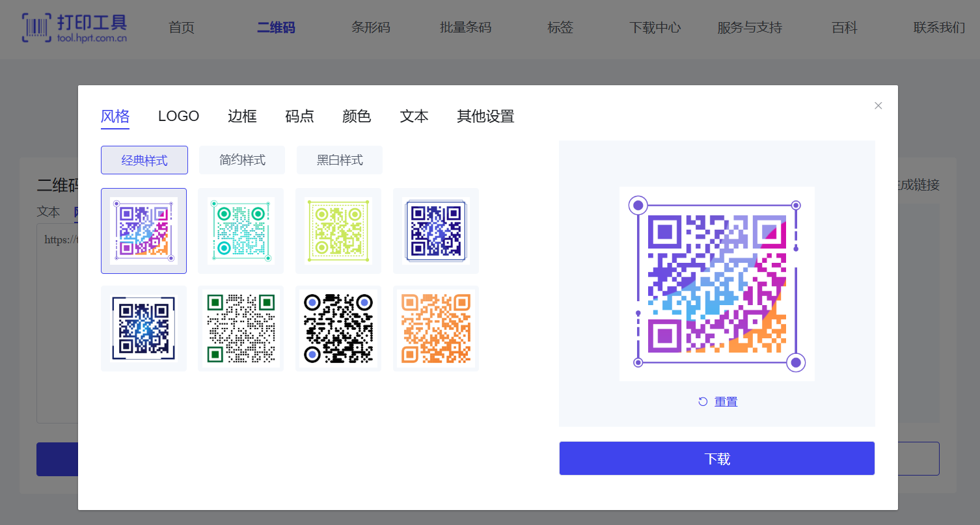Switch to the 其他设置 tab
980x525 pixels.
click(485, 116)
